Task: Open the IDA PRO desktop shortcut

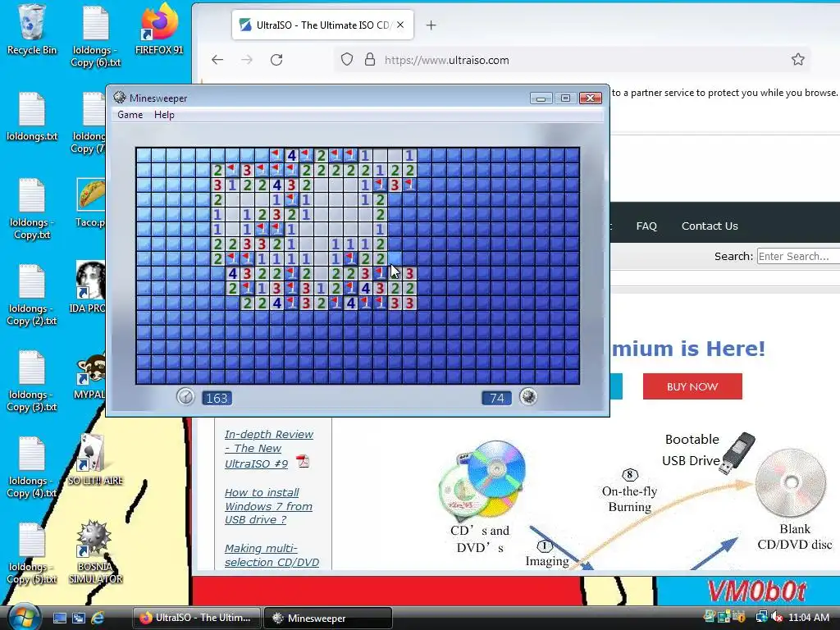Action: [x=89, y=286]
